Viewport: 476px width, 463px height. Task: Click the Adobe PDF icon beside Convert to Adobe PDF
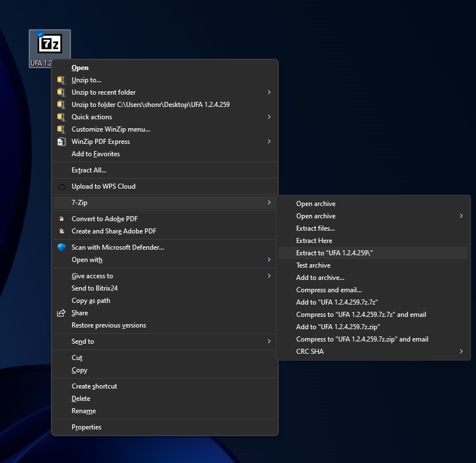(x=62, y=219)
